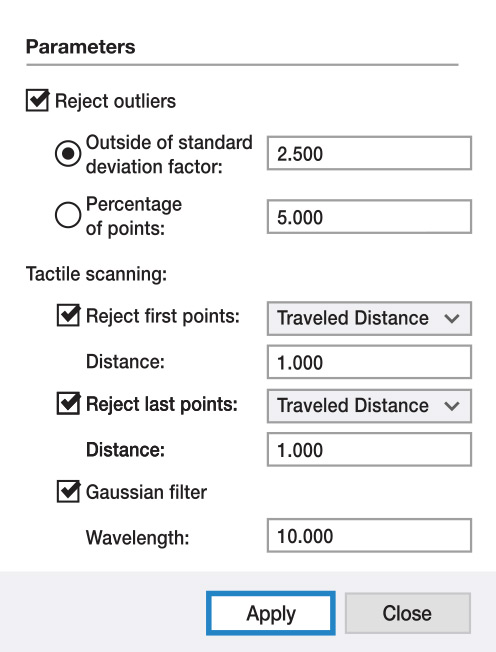Screen dimensions: 496x652
Task: Click the Distance field under Reject first points
Action: (369, 362)
